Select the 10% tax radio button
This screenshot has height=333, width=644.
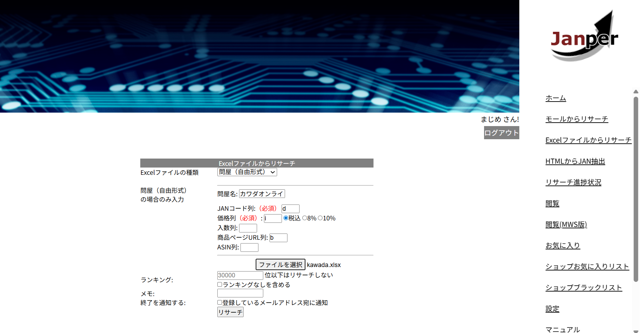coord(320,218)
